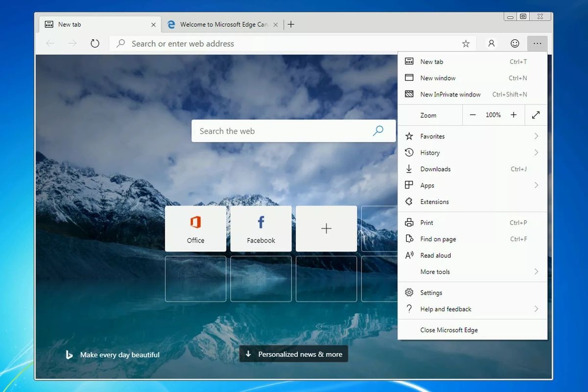
Task: Click the smiley feedback icon in toolbar
Action: 514,43
